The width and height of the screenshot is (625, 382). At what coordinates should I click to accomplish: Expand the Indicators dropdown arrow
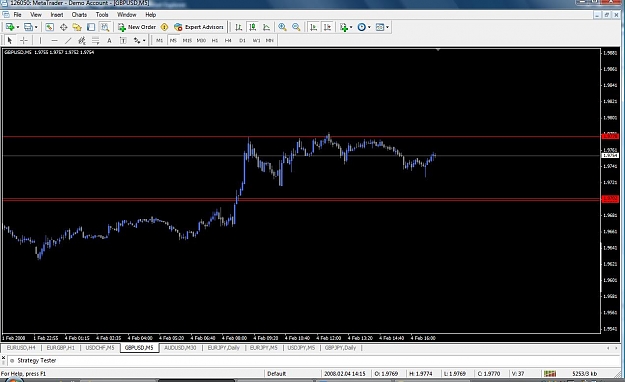pyautogui.click(x=351, y=27)
